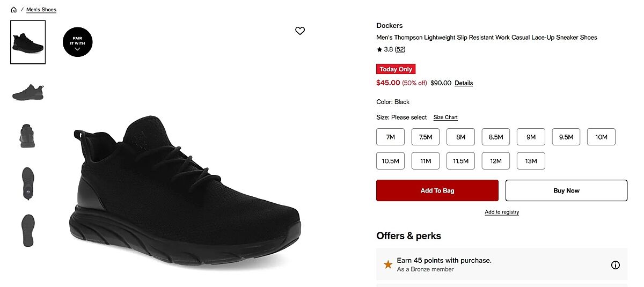
Task: View the side profile shoe thumbnail
Action: (x=28, y=91)
